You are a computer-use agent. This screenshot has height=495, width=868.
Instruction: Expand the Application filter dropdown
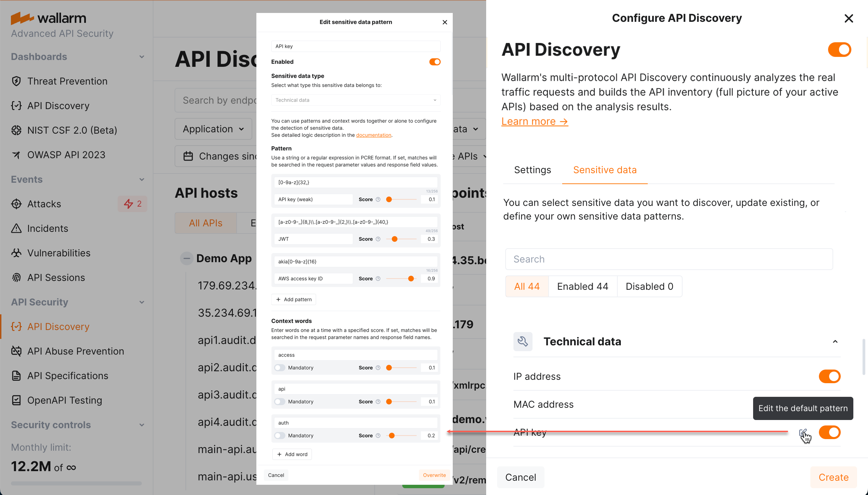213,129
